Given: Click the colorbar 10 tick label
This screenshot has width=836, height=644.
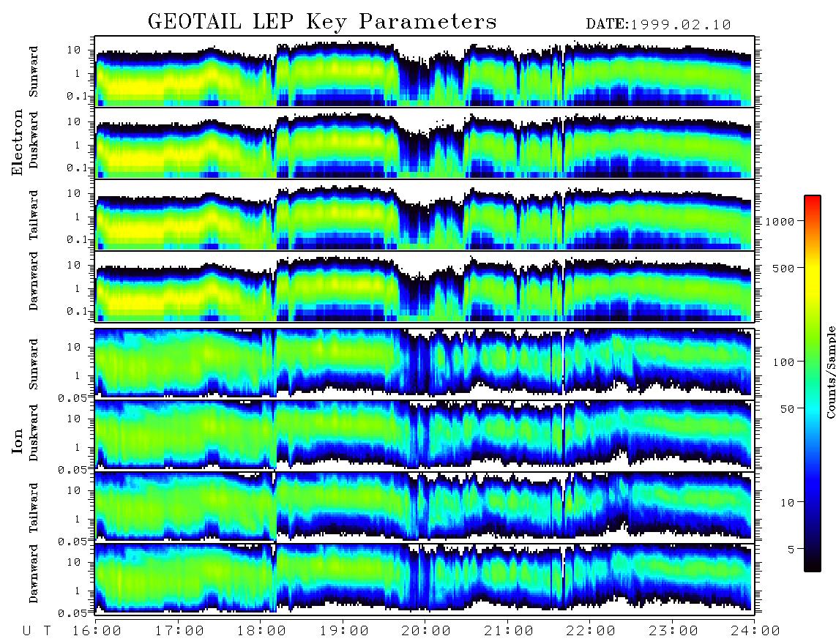Looking at the screenshot, I should click(x=787, y=503).
